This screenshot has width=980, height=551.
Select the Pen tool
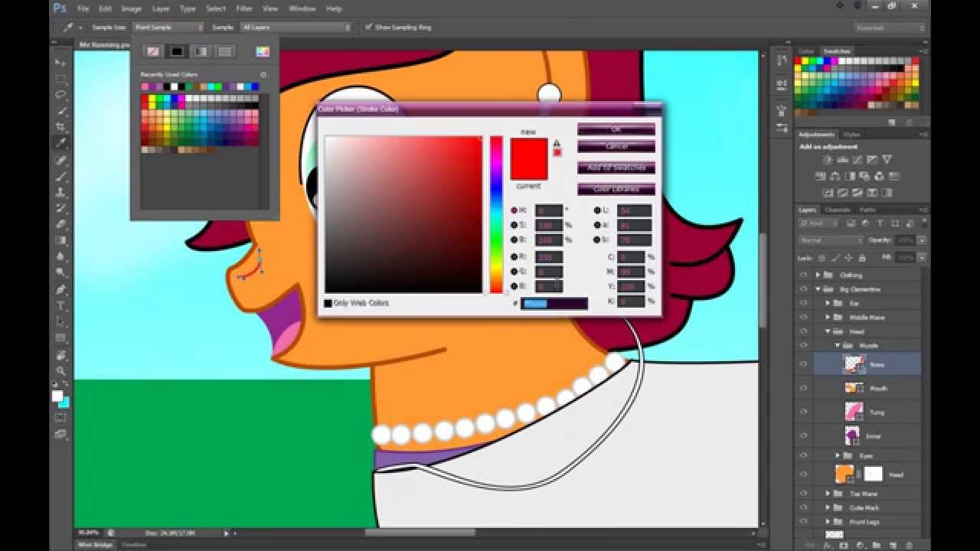[60, 289]
